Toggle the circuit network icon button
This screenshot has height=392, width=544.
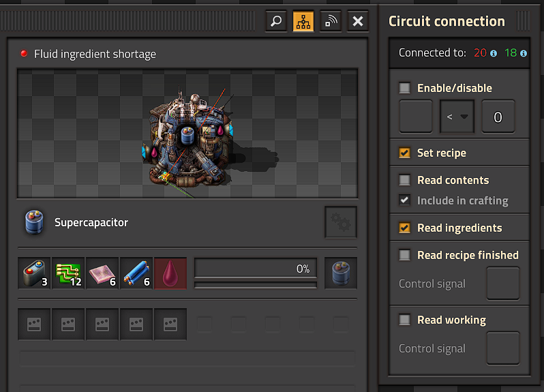click(303, 21)
